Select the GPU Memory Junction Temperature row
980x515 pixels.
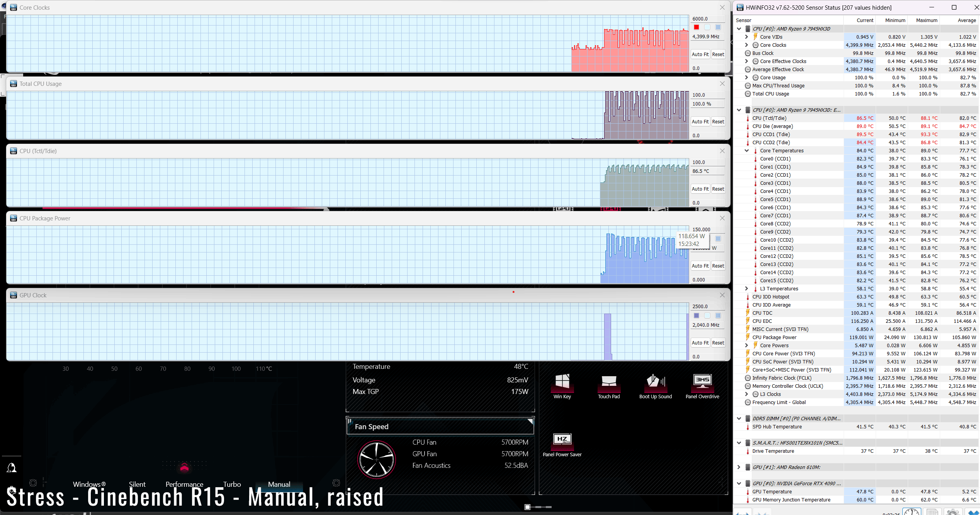[x=856, y=500]
